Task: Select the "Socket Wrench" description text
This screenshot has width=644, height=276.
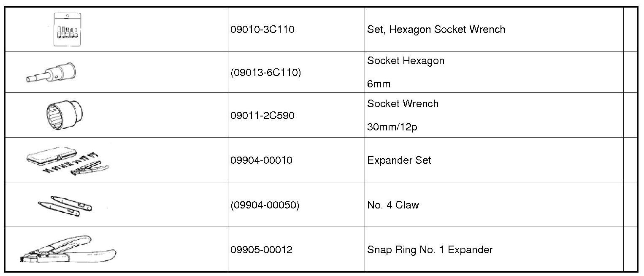Action: click(403, 104)
